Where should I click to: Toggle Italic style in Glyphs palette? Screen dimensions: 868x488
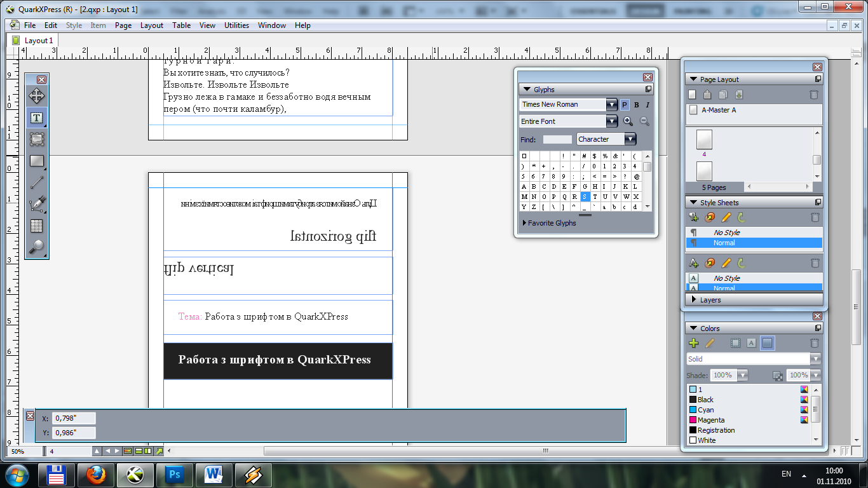[648, 105]
